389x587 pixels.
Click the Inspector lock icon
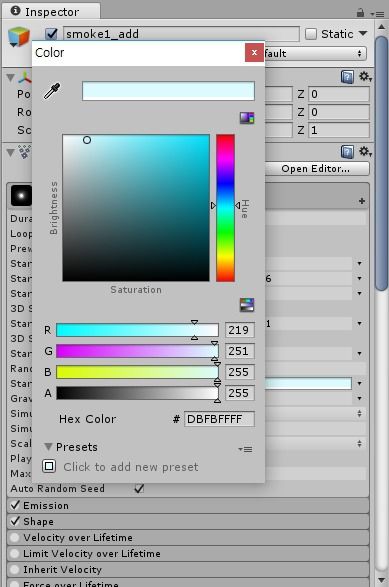pyautogui.click(x=360, y=13)
